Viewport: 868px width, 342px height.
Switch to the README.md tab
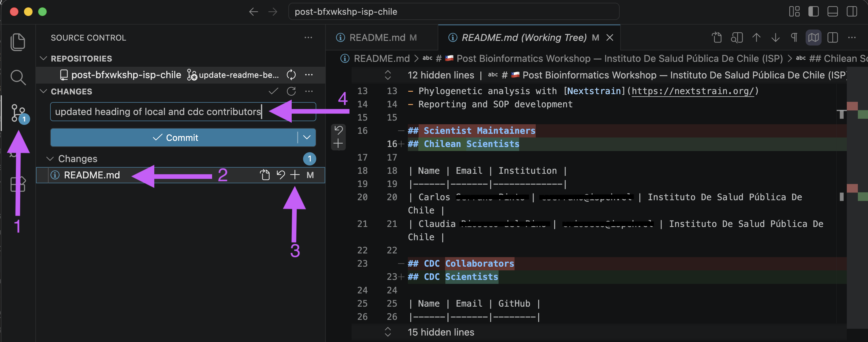tap(377, 38)
